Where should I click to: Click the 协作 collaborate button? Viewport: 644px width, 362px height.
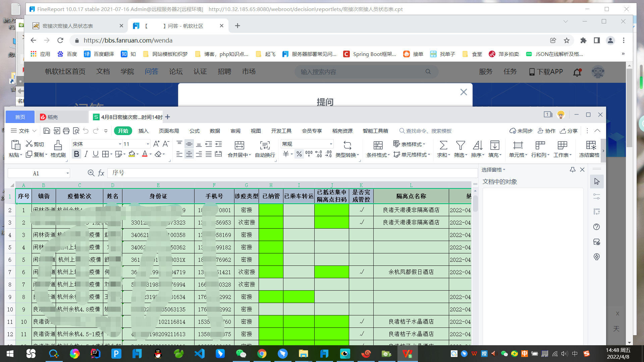tap(546, 131)
